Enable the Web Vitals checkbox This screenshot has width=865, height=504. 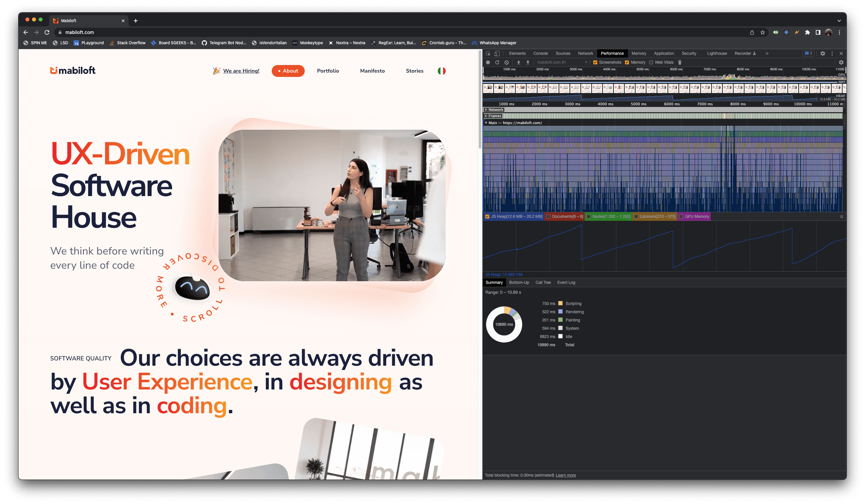point(651,62)
